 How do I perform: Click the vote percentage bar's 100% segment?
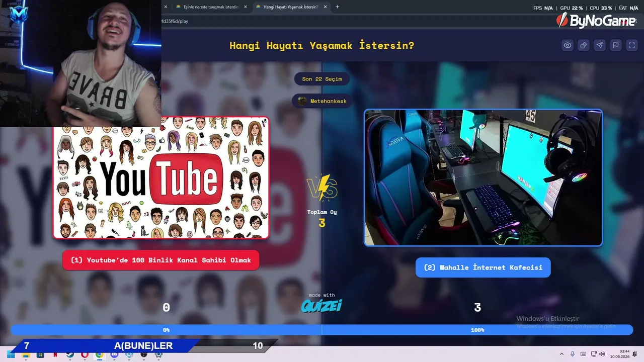coord(477,330)
